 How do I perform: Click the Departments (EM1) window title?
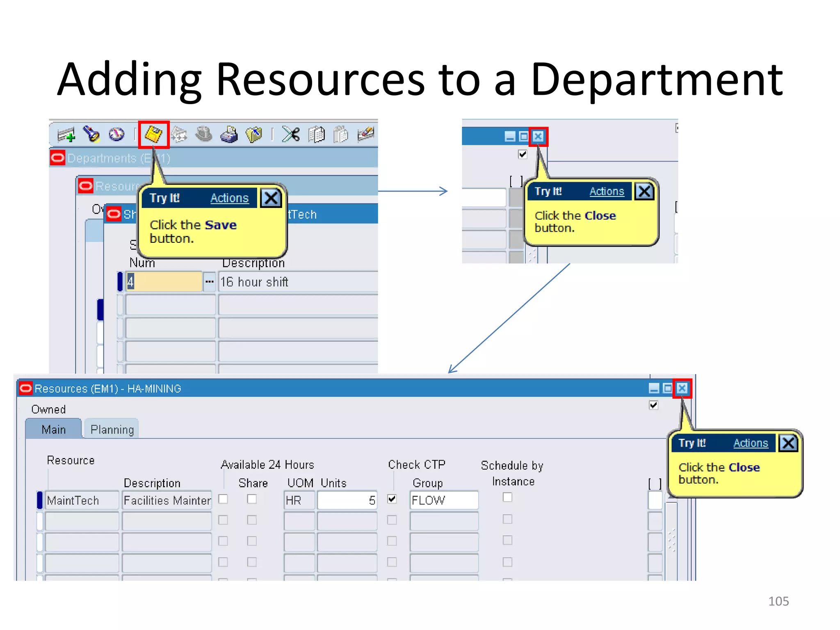pos(119,158)
